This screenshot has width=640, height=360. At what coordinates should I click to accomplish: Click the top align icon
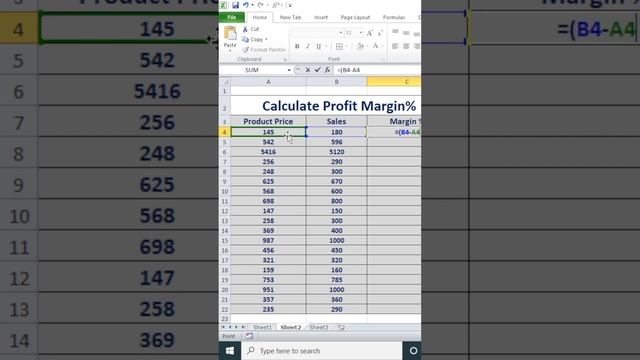[395, 32]
